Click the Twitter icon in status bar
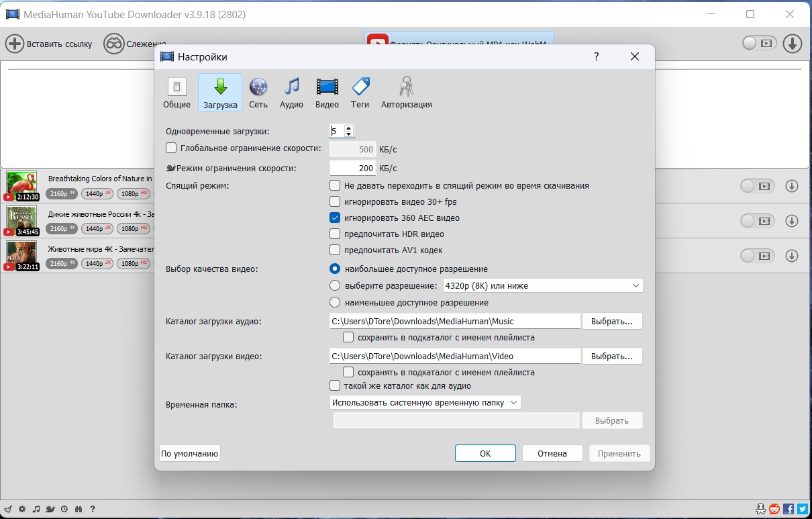This screenshot has width=812, height=519. point(802,509)
